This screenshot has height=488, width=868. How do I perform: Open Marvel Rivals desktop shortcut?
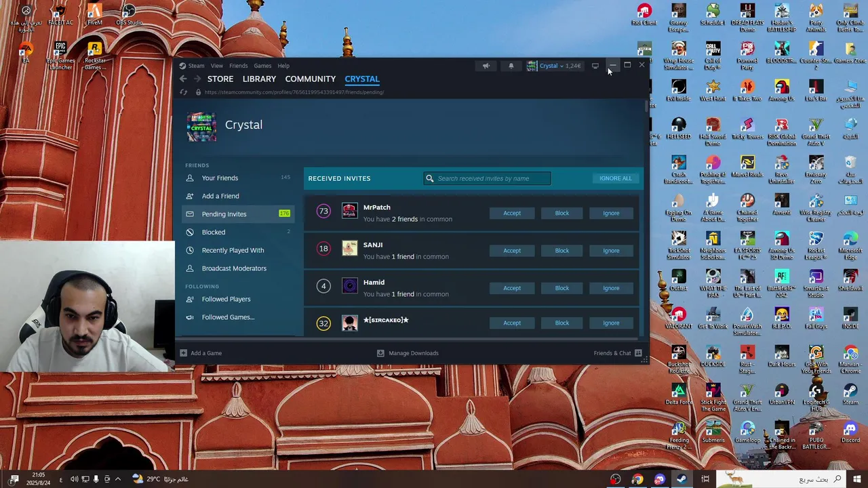point(747,166)
